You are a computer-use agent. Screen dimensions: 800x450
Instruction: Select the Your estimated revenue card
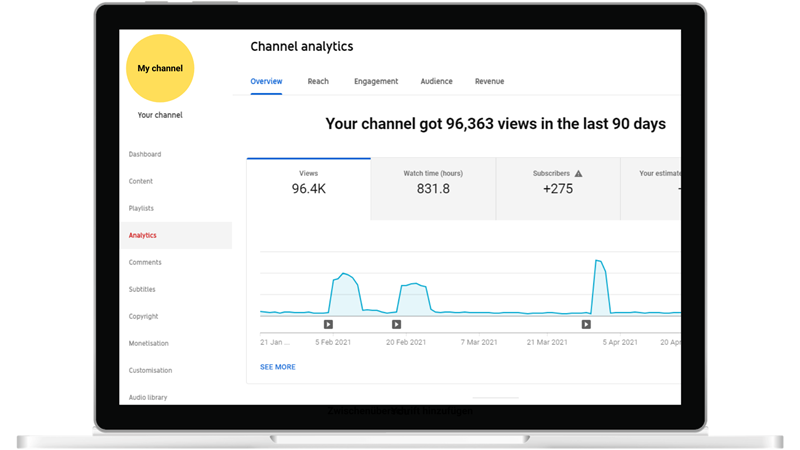tap(651, 189)
